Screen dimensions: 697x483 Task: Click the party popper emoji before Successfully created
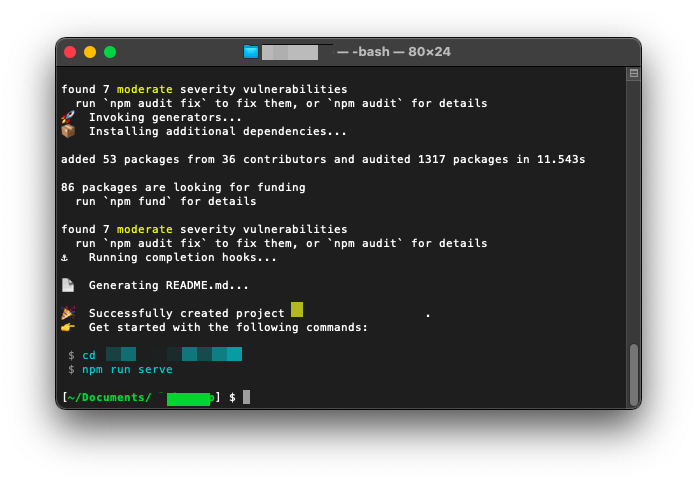[68, 313]
